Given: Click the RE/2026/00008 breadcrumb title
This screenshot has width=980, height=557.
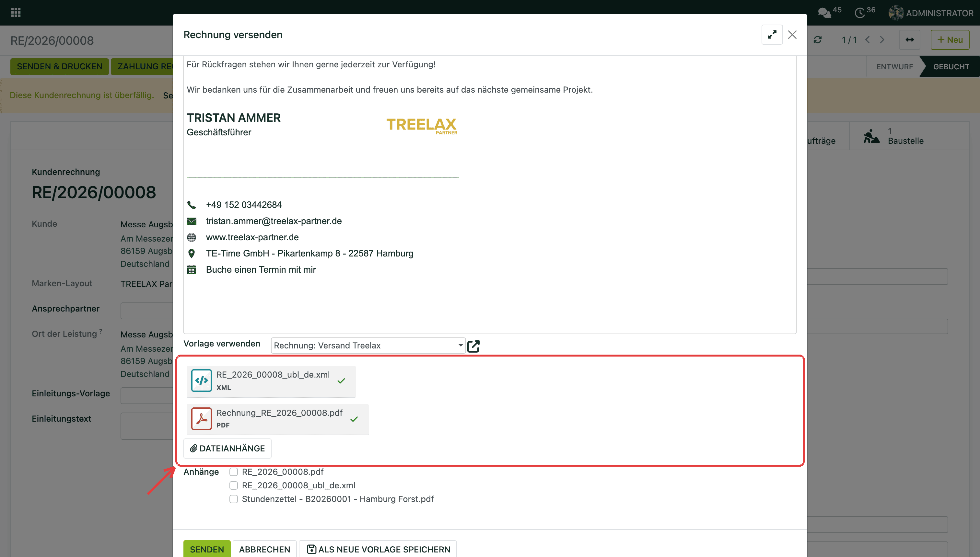Looking at the screenshot, I should pos(52,40).
